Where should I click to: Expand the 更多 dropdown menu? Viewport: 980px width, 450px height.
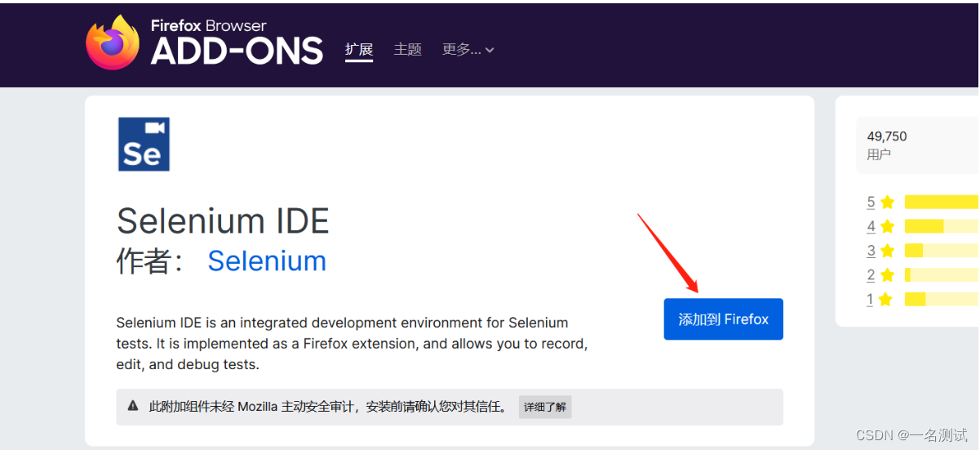click(x=468, y=50)
